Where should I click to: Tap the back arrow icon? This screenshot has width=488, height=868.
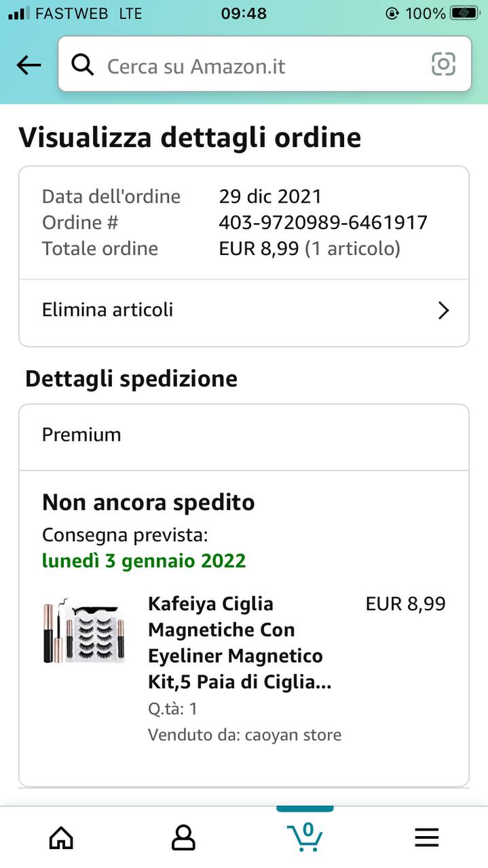29,66
